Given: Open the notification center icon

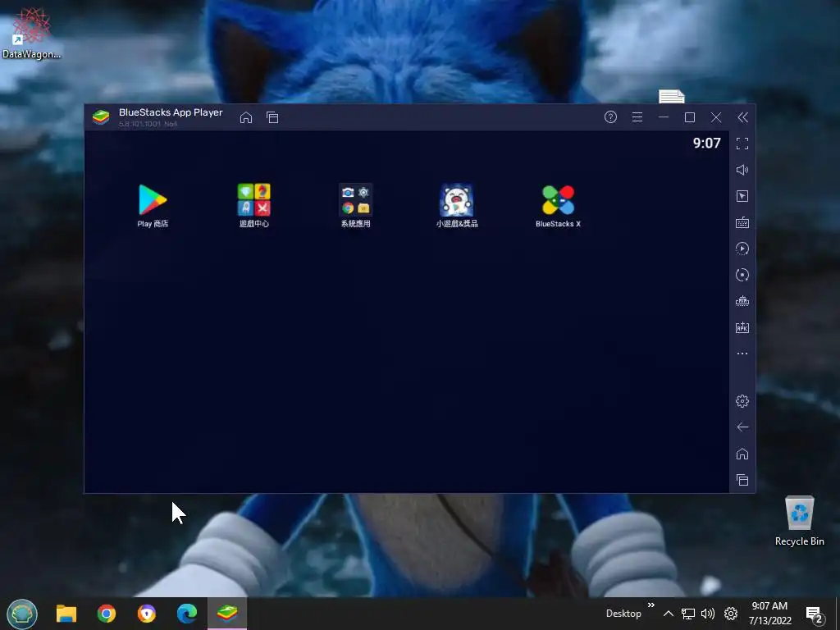Looking at the screenshot, I should (815, 614).
